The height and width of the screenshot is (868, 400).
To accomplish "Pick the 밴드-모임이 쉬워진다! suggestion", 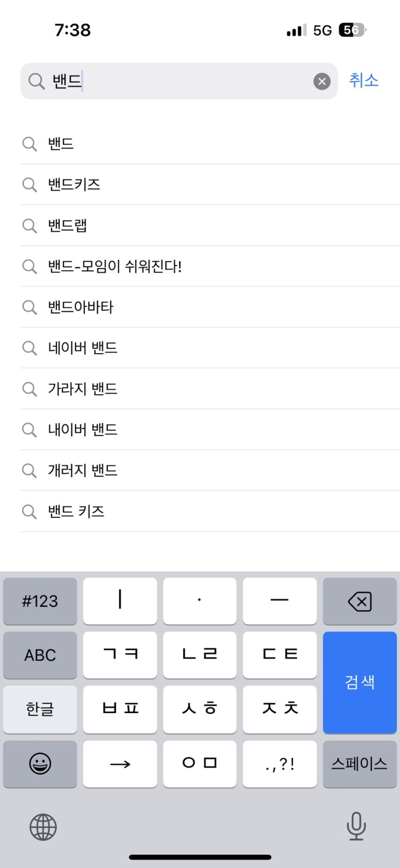I will tap(115, 266).
